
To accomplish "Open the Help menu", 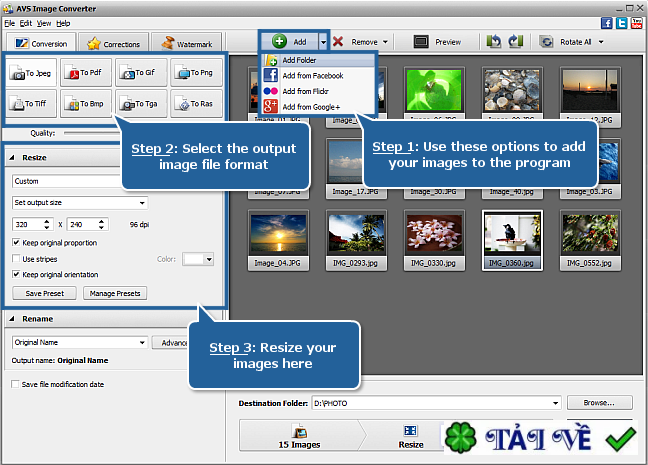I will coord(63,23).
